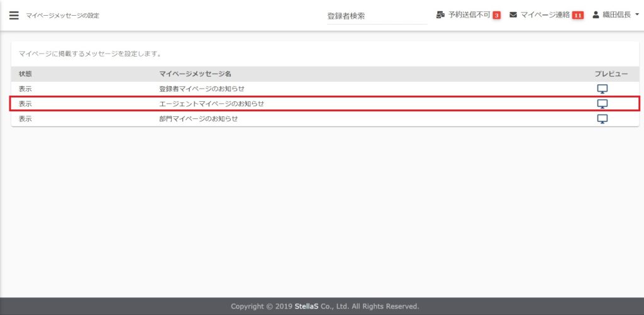Preview the 部門マイページのお知らせ message
Image resolution: width=644 pixels, height=315 pixels.
(602, 119)
